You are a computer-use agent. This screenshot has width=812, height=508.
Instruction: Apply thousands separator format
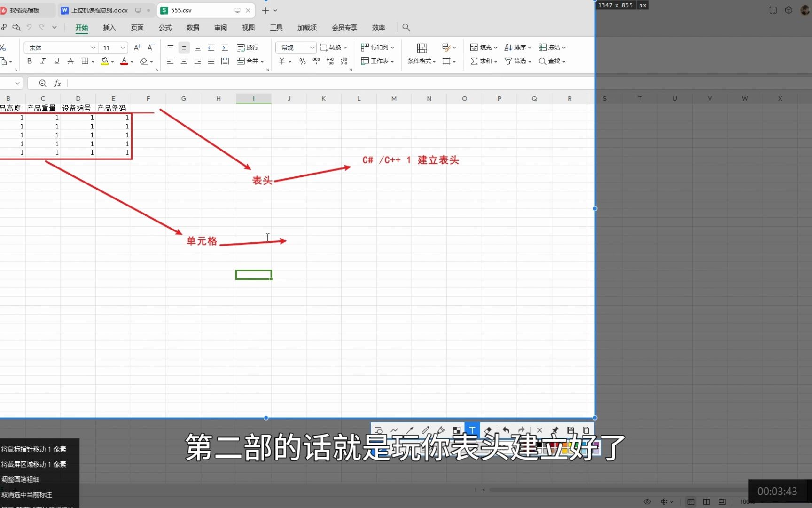pos(316,61)
